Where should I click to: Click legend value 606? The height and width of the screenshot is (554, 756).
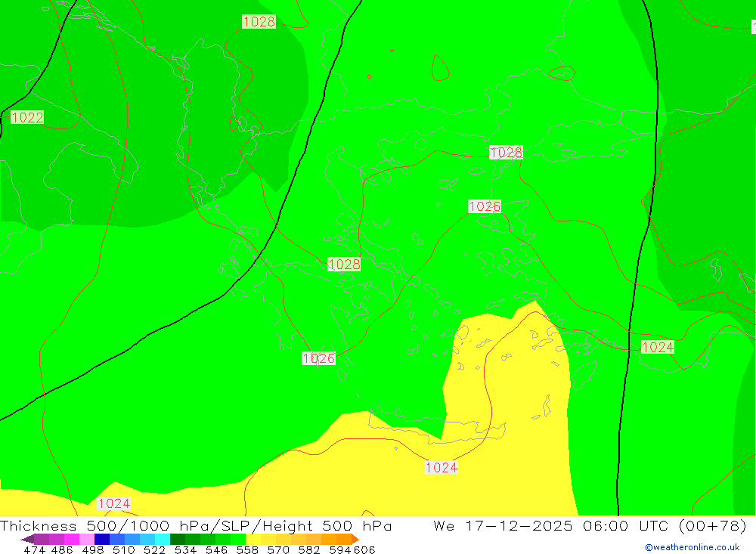[x=364, y=549]
